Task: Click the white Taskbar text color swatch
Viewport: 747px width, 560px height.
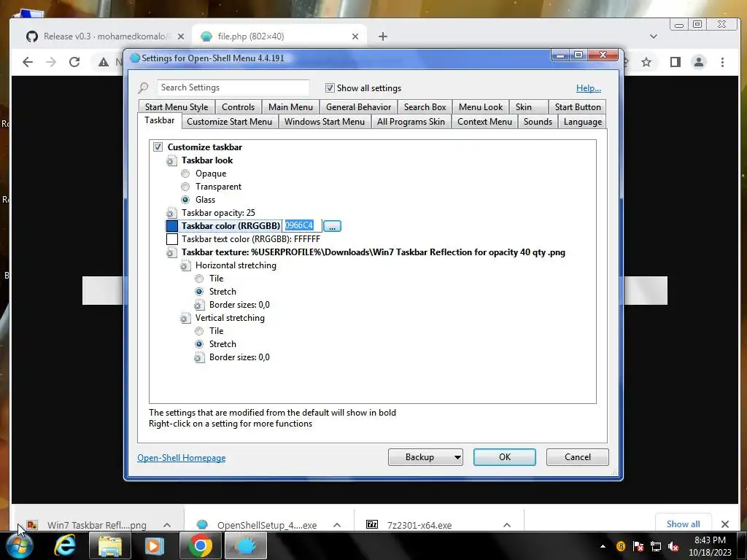Action: point(172,239)
